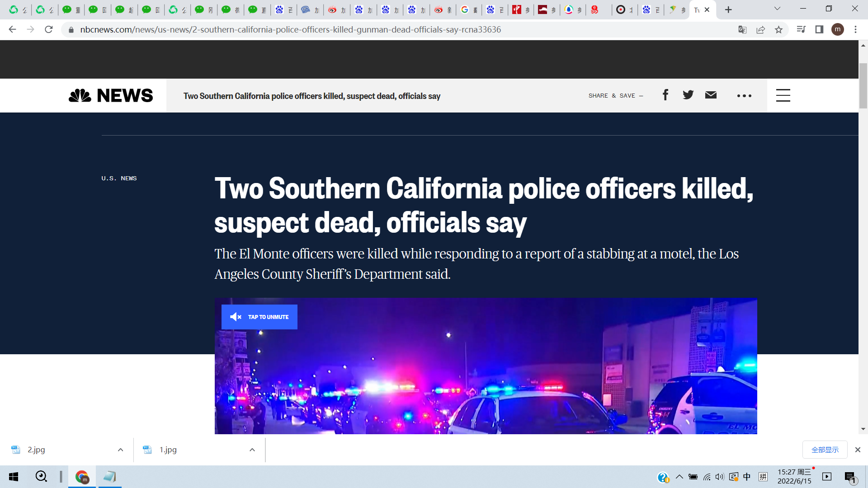Click the scrollbar down arrow

pos(863,429)
